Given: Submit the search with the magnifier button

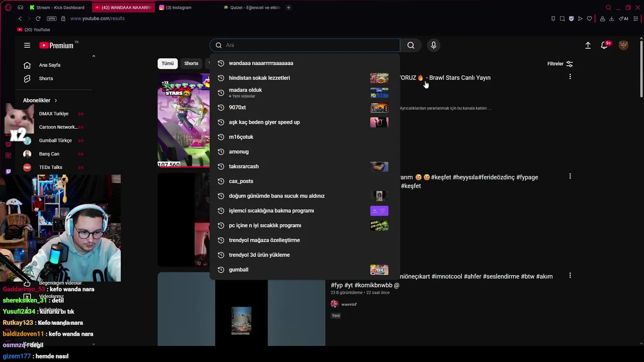Looking at the screenshot, I should (x=411, y=45).
